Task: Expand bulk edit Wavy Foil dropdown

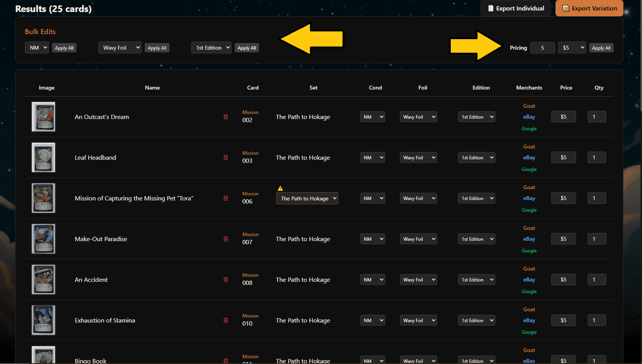Action: click(x=120, y=48)
